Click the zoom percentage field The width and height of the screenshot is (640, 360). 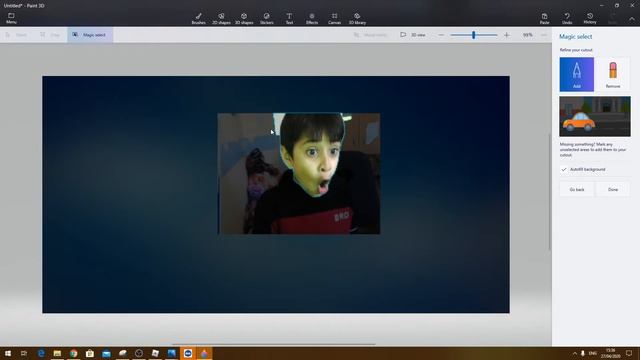point(527,35)
